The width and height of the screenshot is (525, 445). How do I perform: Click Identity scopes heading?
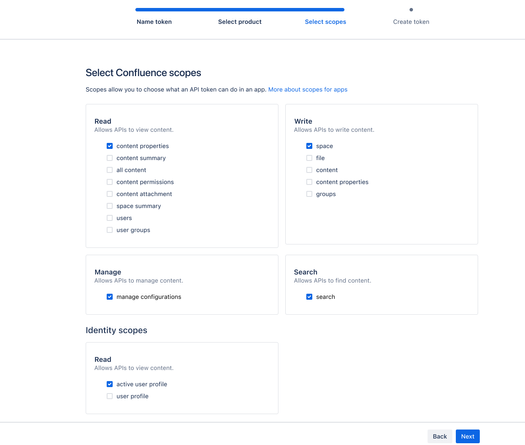tap(116, 330)
